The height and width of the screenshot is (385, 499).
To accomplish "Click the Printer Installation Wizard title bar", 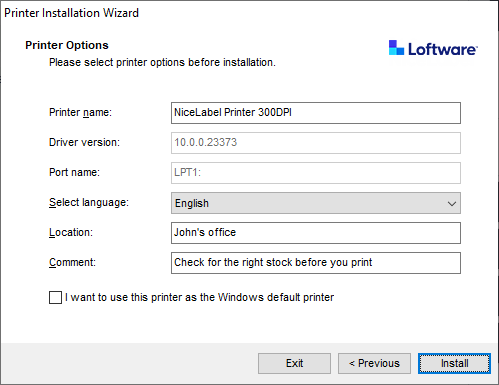I will (249, 13).
